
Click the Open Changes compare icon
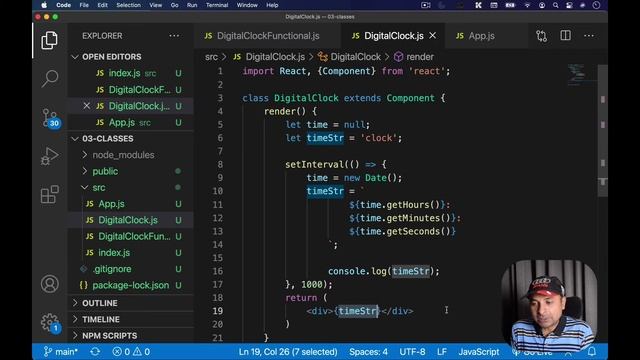point(542,36)
